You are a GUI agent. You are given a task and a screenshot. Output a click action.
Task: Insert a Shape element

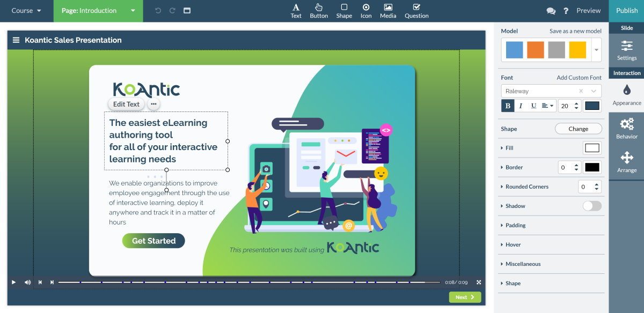pos(344,11)
